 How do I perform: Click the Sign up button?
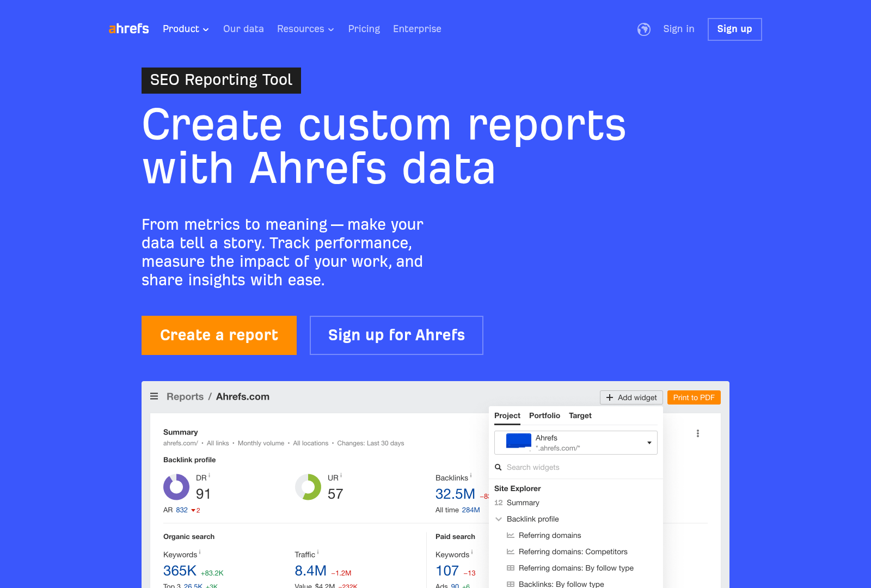pyautogui.click(x=735, y=29)
